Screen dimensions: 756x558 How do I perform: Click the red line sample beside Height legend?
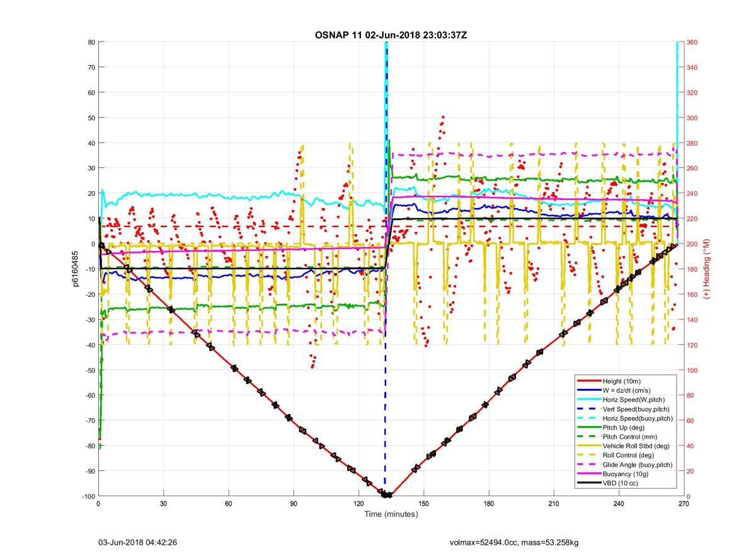588,381
